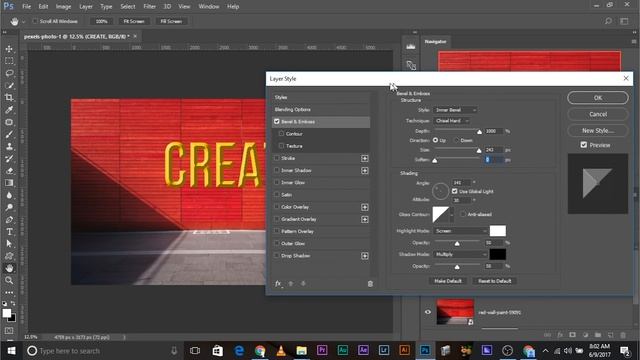The image size is (640, 360).
Task: Select the Brush tool
Action: coord(9,134)
